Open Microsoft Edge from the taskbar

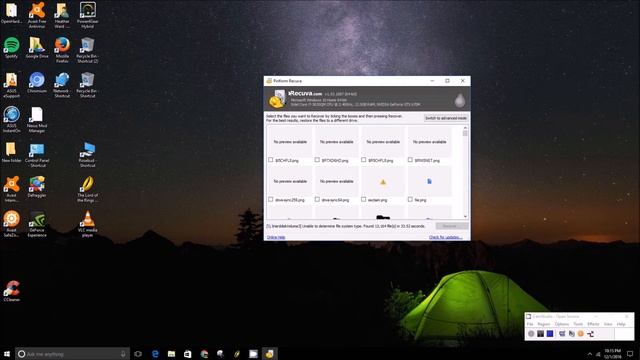[155, 353]
